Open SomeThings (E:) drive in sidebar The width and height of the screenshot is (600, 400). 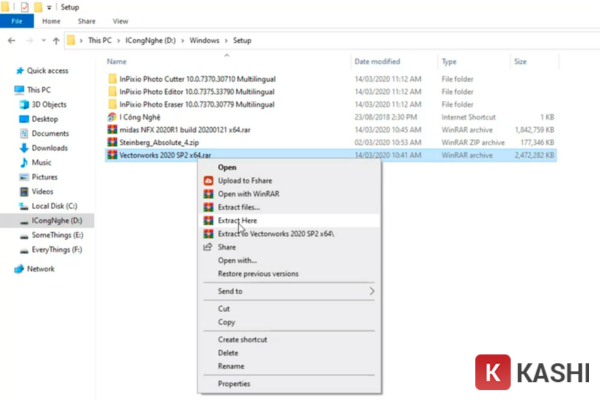[x=57, y=235]
